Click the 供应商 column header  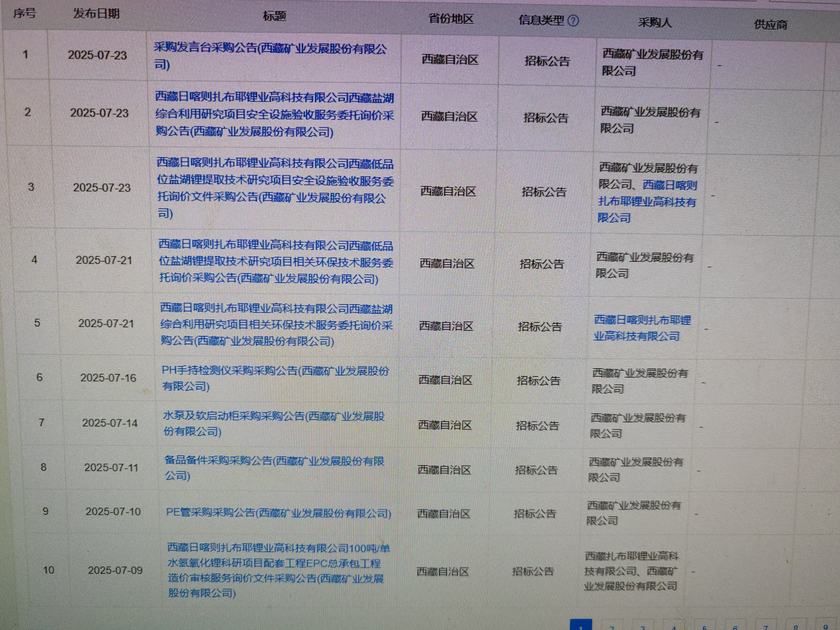[x=771, y=25]
